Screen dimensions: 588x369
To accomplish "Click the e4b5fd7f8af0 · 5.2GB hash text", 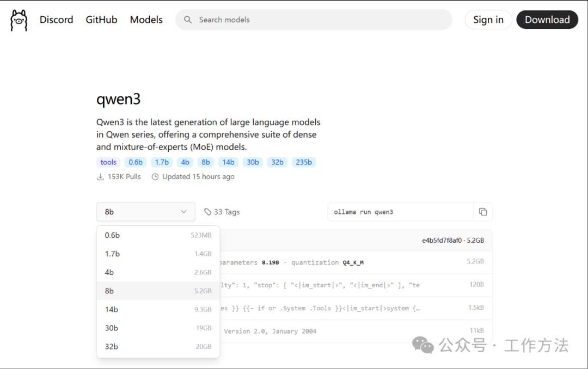I will pos(453,241).
